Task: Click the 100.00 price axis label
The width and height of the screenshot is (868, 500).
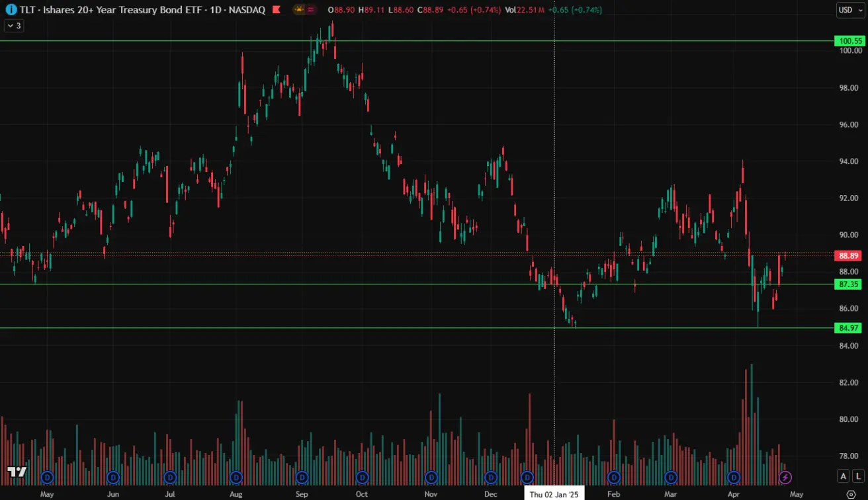Action: click(x=849, y=51)
